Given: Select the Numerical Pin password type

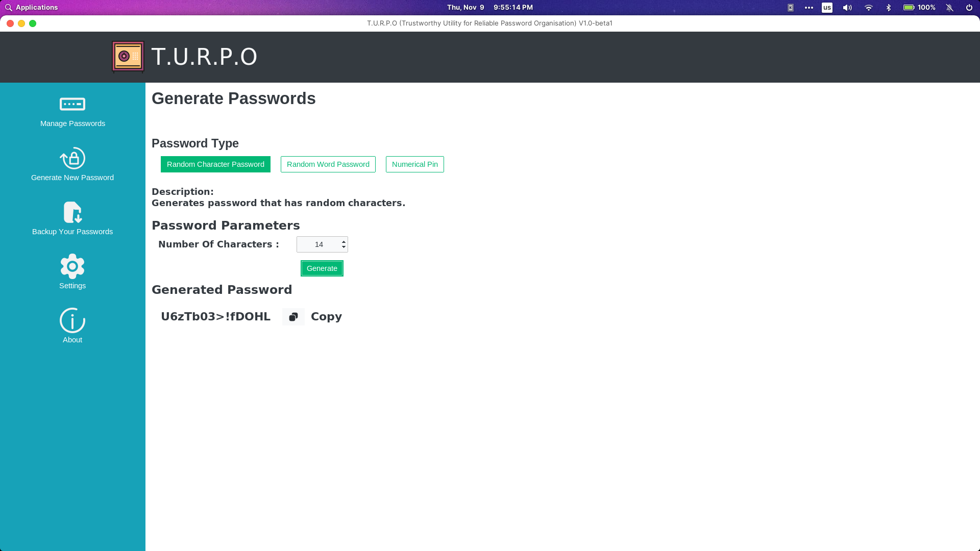Looking at the screenshot, I should [x=414, y=163].
